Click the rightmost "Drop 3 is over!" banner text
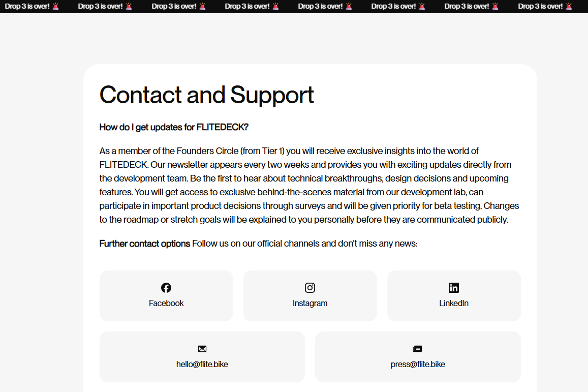Viewport: 588px width, 392px height. 540,7
